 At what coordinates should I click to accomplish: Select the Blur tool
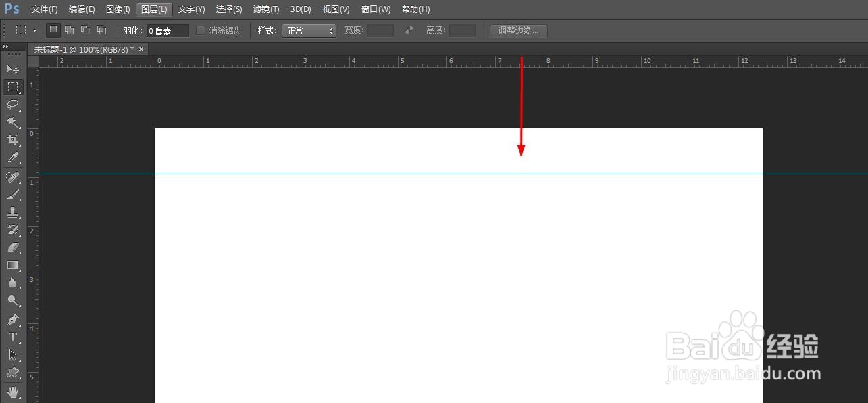coord(13,283)
